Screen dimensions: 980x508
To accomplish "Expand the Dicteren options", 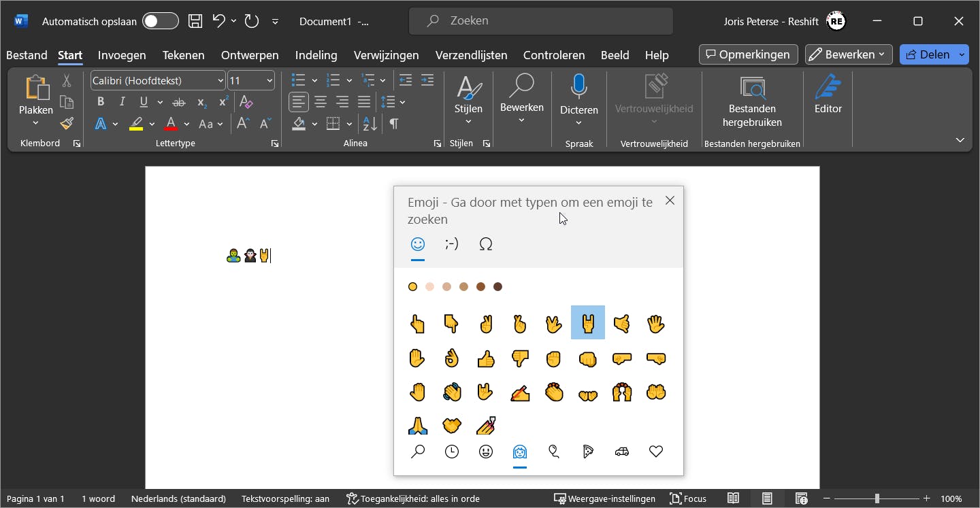I will click(x=578, y=123).
